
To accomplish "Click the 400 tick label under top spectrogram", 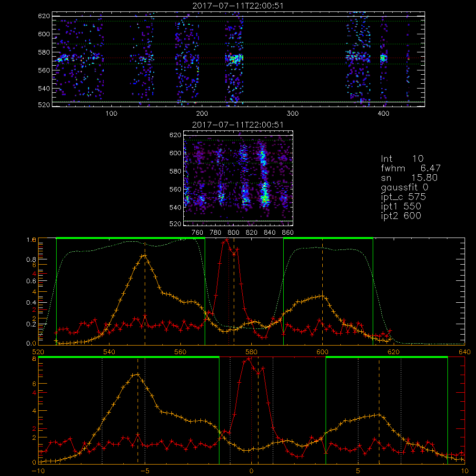I will (383, 114).
